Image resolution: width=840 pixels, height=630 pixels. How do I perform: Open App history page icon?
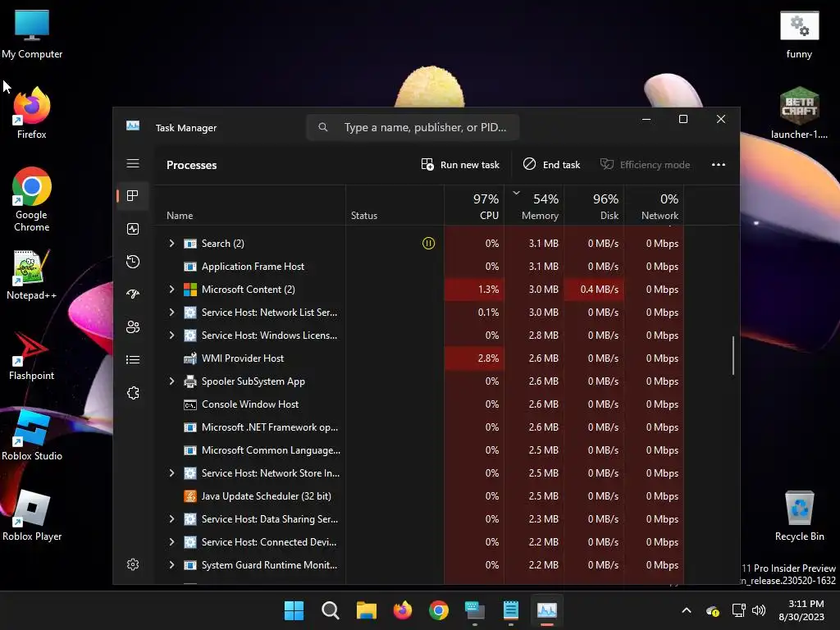tap(132, 262)
